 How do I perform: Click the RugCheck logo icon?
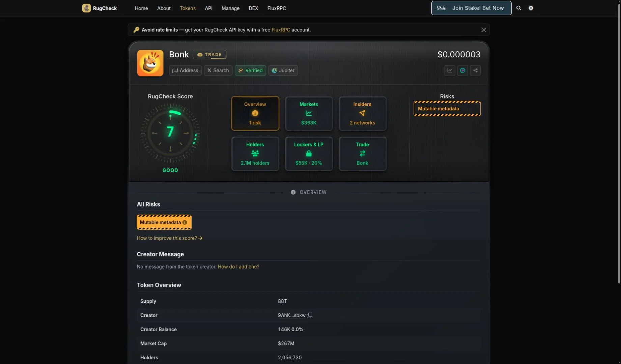pyautogui.click(x=86, y=8)
